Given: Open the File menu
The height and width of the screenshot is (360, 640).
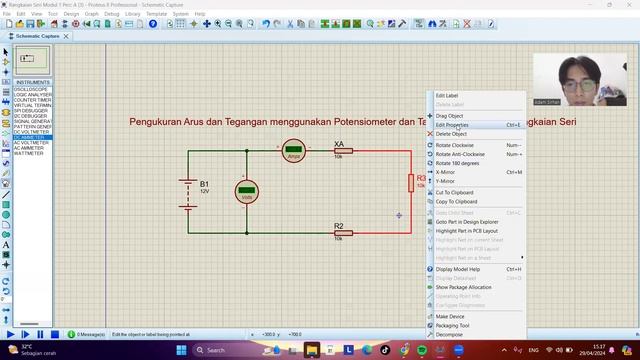Looking at the screenshot, I should coord(7,14).
